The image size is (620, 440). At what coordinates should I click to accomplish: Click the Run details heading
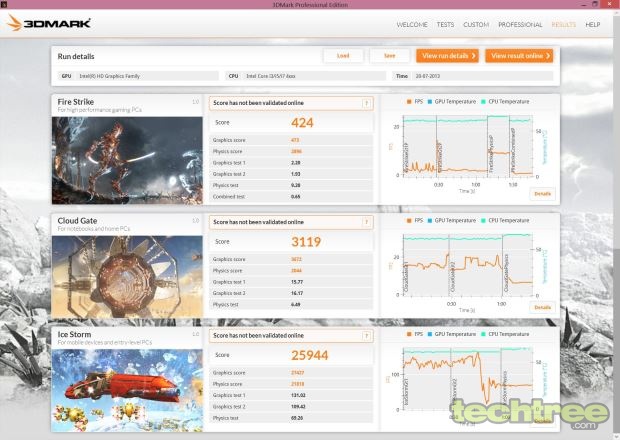tap(76, 57)
